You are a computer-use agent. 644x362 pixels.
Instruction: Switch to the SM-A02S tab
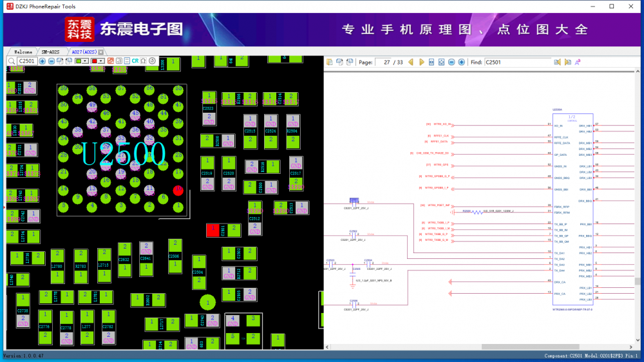click(x=51, y=52)
